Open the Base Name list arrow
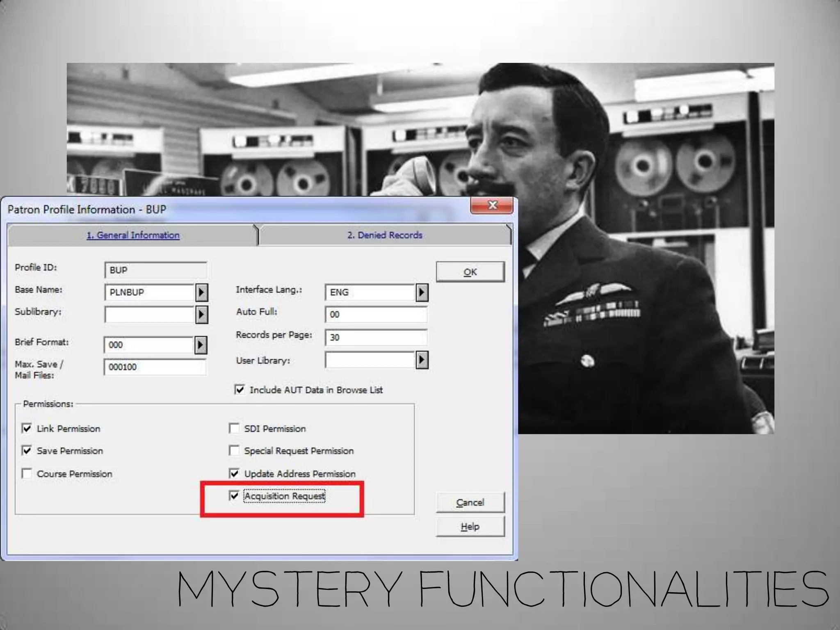The image size is (840, 630). [x=201, y=292]
